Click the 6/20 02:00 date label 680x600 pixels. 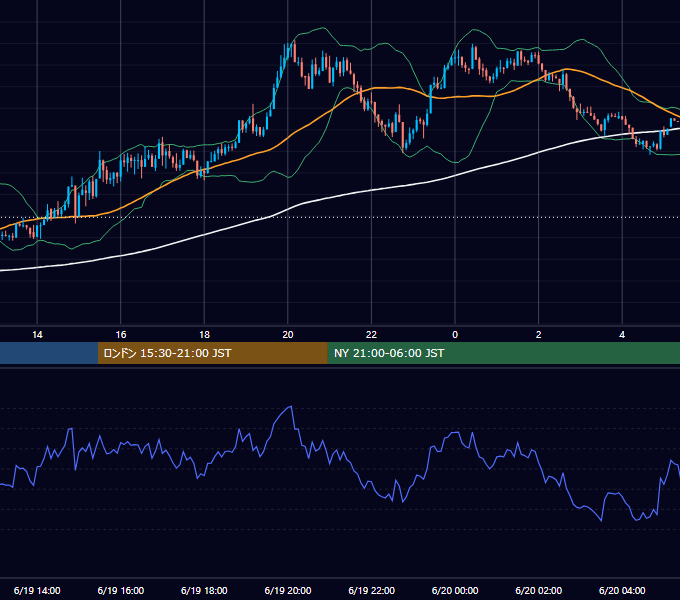point(539,590)
